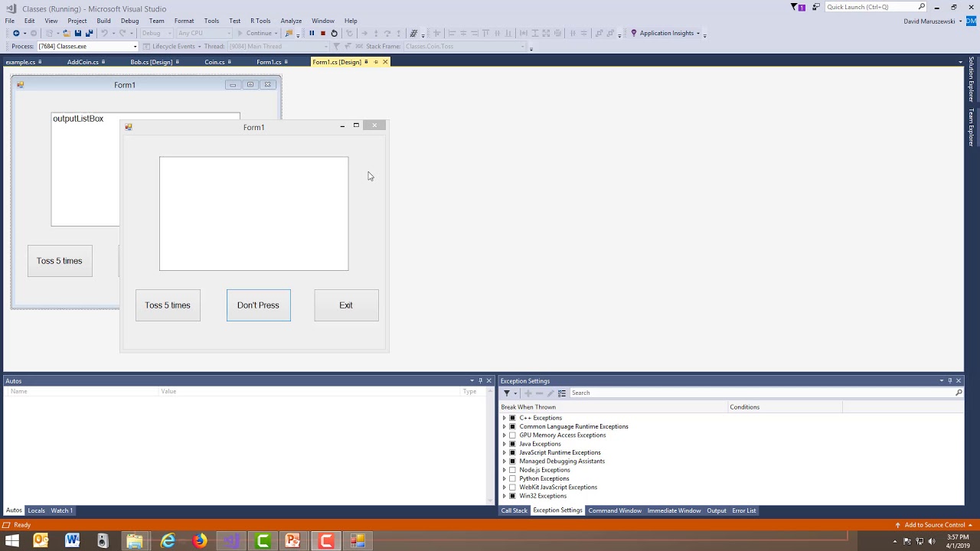Enable Python Exceptions checkbox
This screenshot has width=980, height=551.
pyautogui.click(x=513, y=478)
